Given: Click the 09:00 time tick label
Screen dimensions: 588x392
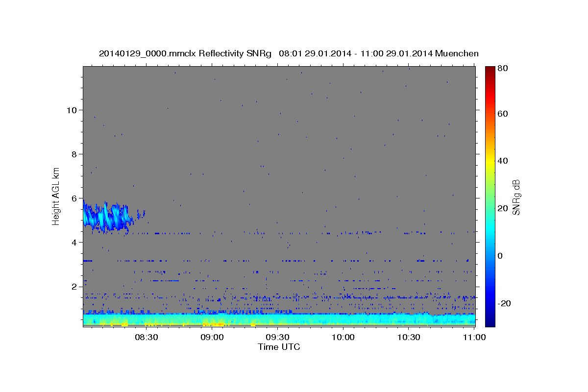Looking at the screenshot, I should 213,338.
